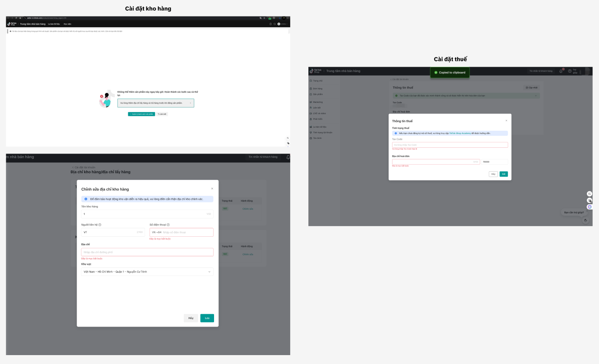Close the Chỉnh sửa địa chỉ kho hàng dialog
This screenshot has height=364, width=599.
[212, 189]
